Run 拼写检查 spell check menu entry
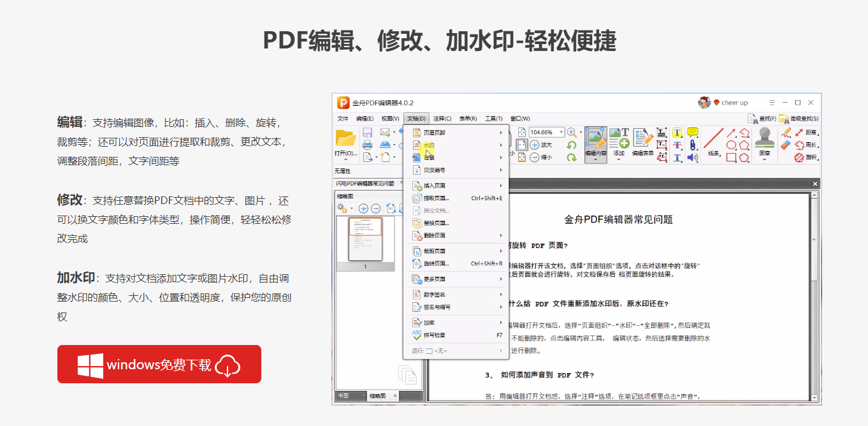The image size is (868, 426). point(456,335)
